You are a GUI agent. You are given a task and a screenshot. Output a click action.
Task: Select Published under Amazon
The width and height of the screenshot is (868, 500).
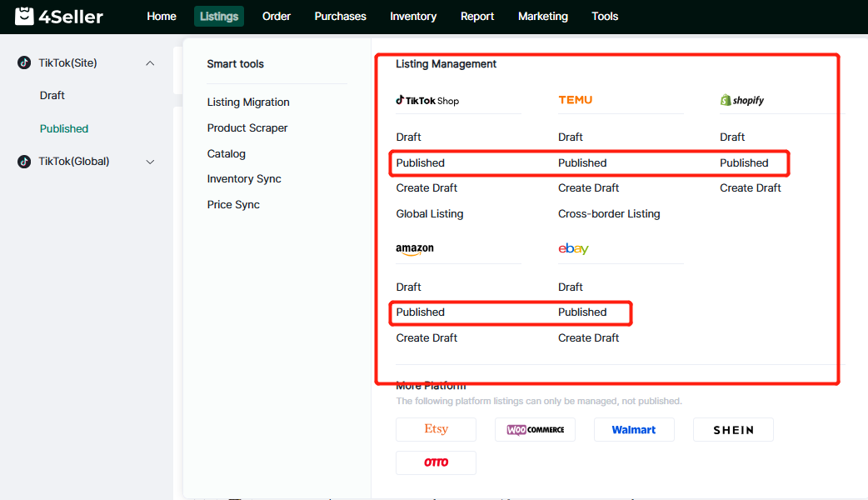tap(421, 312)
